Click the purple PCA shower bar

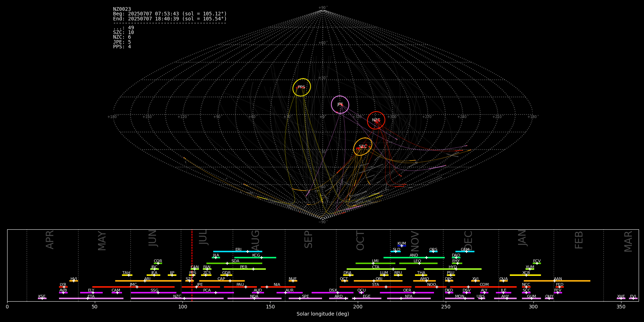(x=208, y=293)
